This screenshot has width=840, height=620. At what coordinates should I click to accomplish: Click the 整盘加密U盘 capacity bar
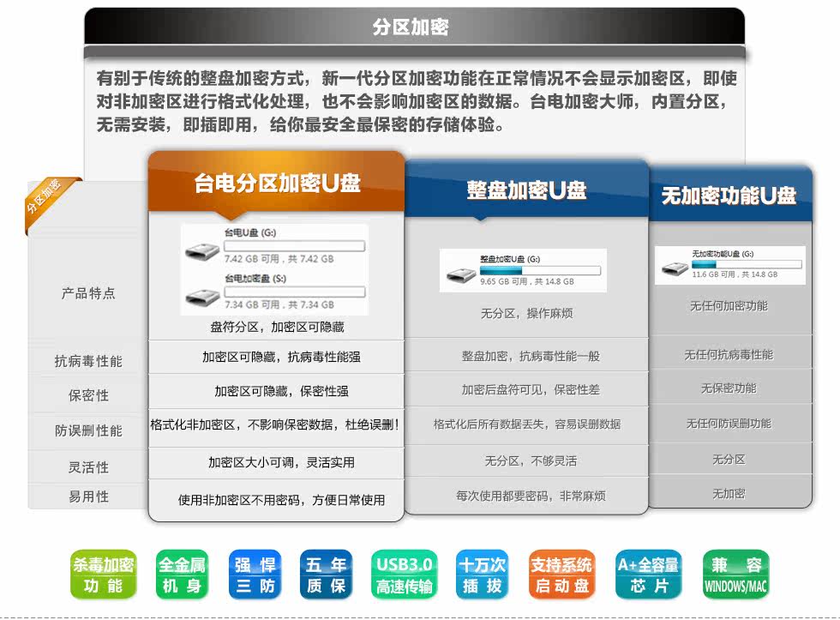[x=540, y=271]
